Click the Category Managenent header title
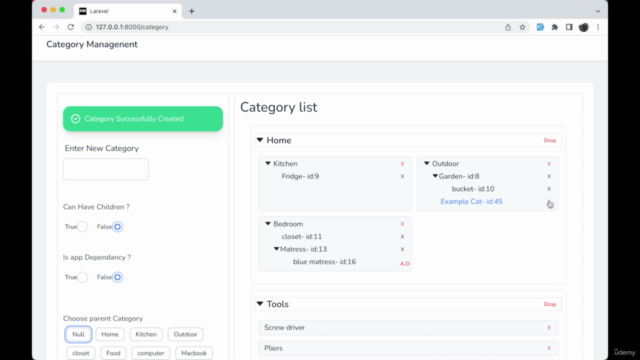The height and width of the screenshot is (360, 640). coord(92,44)
